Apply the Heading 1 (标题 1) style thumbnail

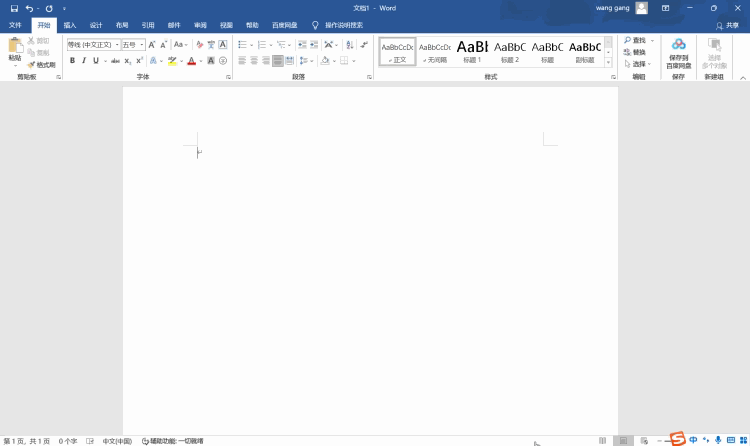(472, 51)
